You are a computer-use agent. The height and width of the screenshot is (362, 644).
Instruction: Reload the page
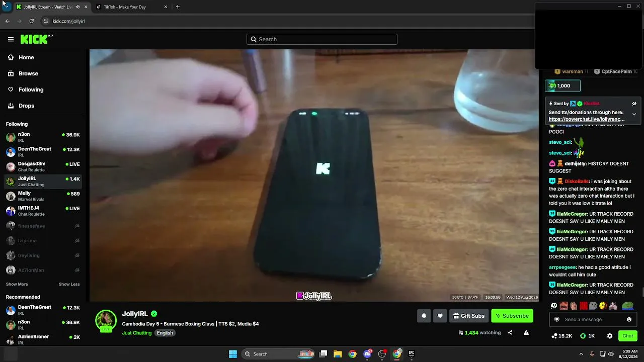tap(31, 21)
